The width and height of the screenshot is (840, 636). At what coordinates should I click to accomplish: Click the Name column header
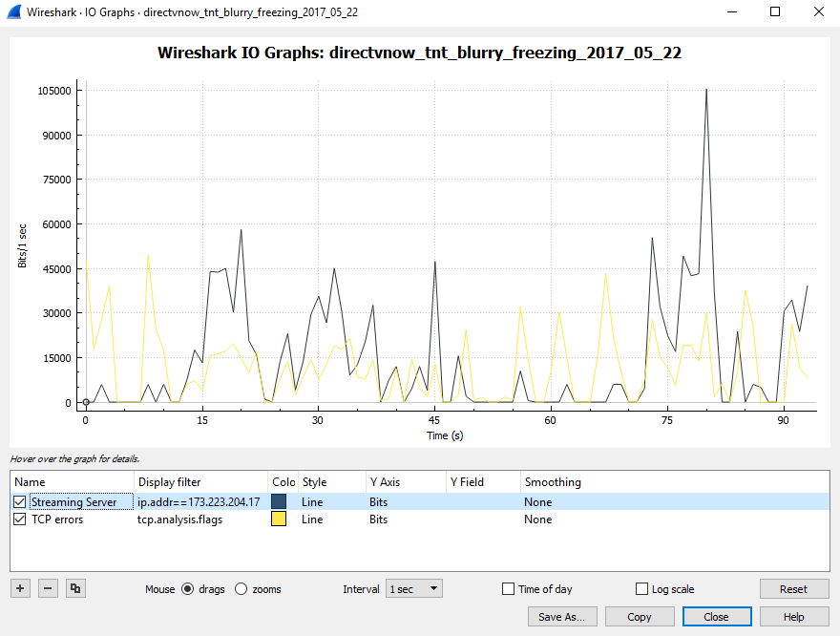(x=72, y=482)
